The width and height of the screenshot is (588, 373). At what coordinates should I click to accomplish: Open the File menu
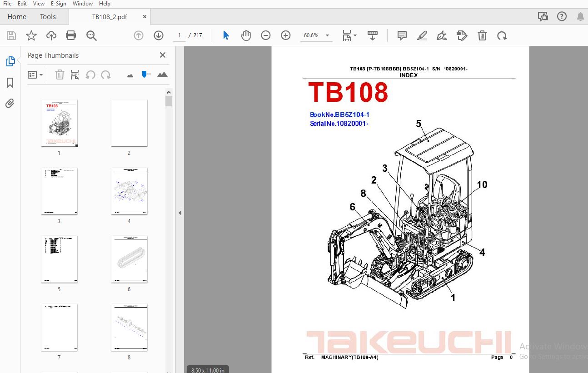[x=7, y=4]
